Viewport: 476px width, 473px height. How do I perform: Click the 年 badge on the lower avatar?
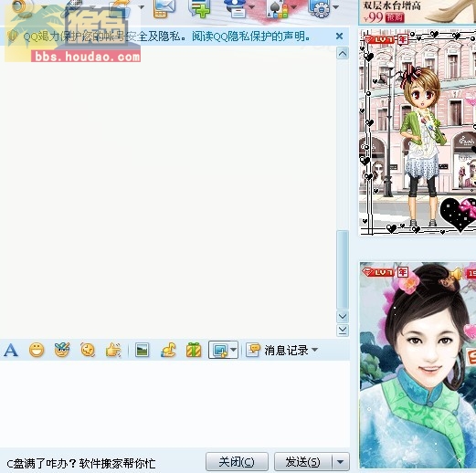pyautogui.click(x=403, y=272)
